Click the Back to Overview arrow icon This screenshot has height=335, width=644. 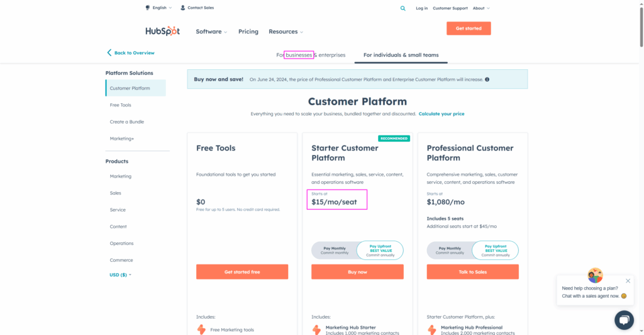[x=109, y=53]
